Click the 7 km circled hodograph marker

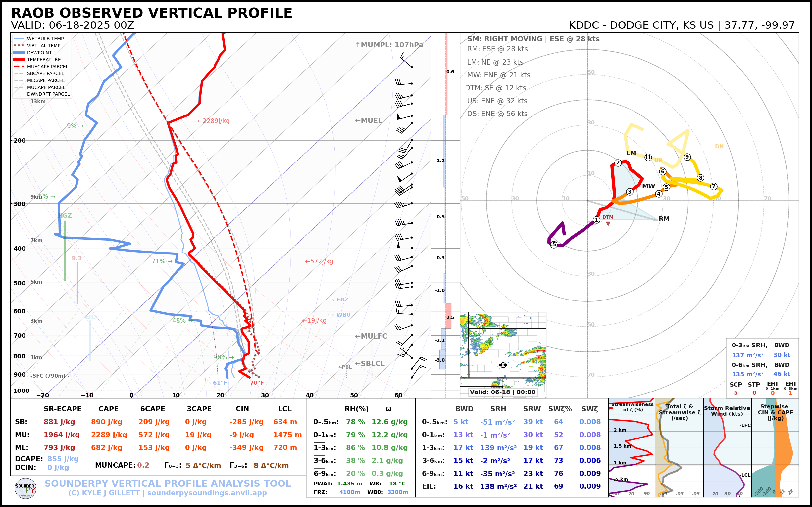click(x=714, y=186)
